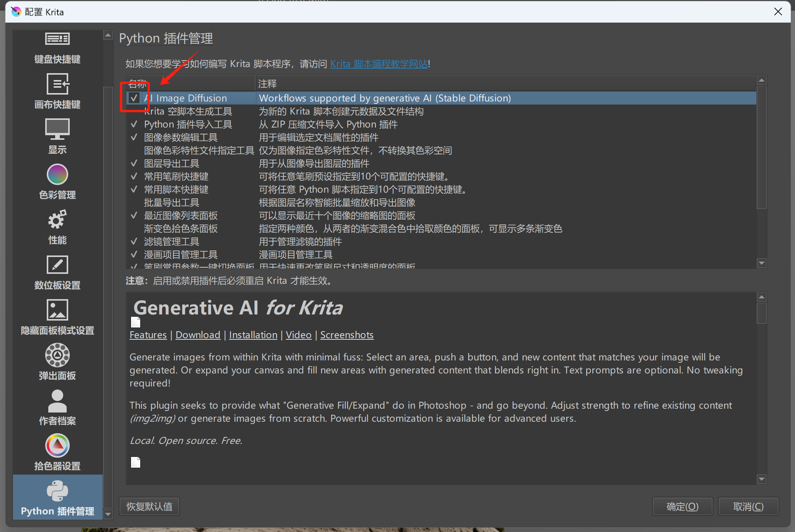The height and width of the screenshot is (532, 795).
Task: Select the '用于编辑选定文档属性的插件' cell
Action: 506,137
